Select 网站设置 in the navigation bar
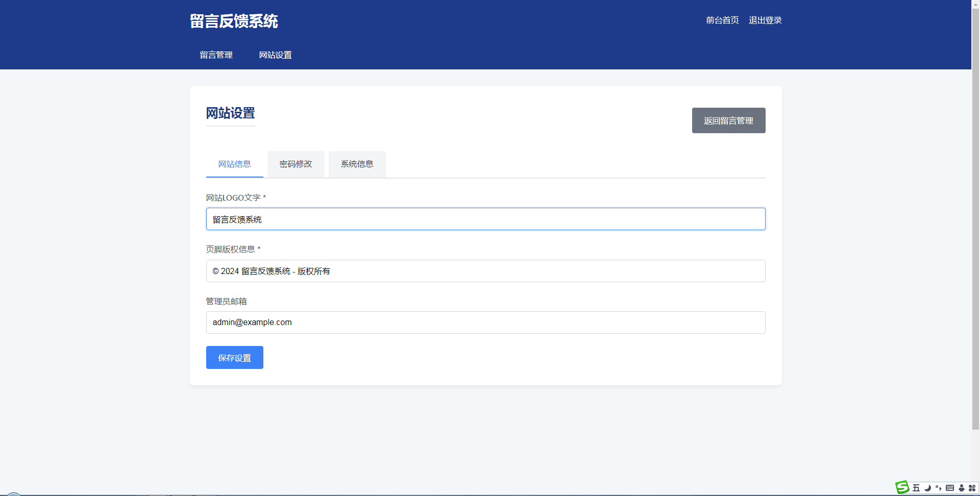The height and width of the screenshot is (496, 980). coord(275,55)
